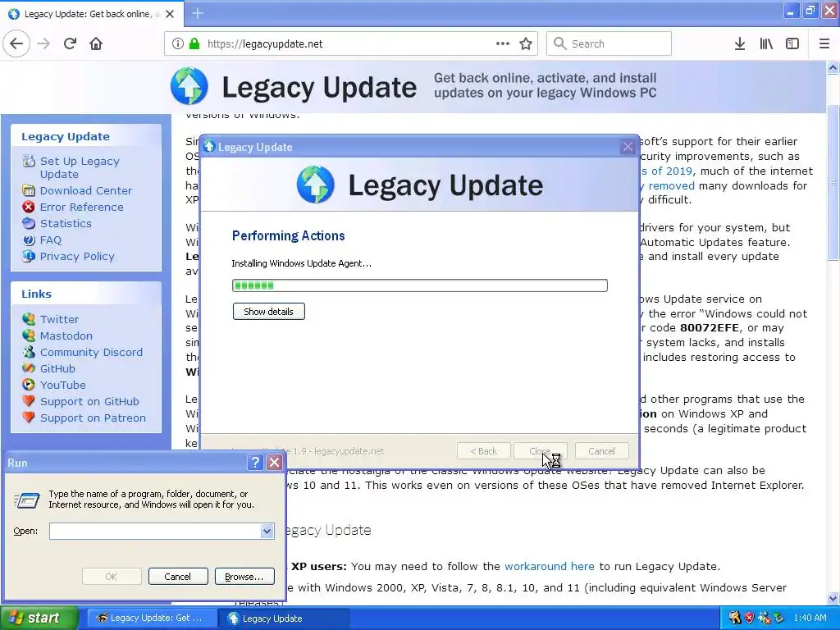Switch to Firefox taskbar button Legacy Update: Get
This screenshot has width=840, height=630.
[x=152, y=619]
